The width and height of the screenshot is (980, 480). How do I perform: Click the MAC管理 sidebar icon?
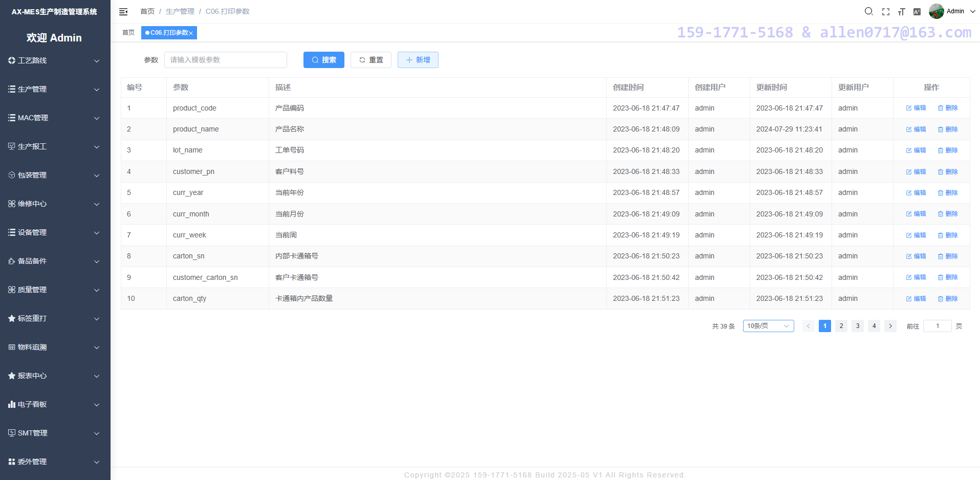point(12,118)
